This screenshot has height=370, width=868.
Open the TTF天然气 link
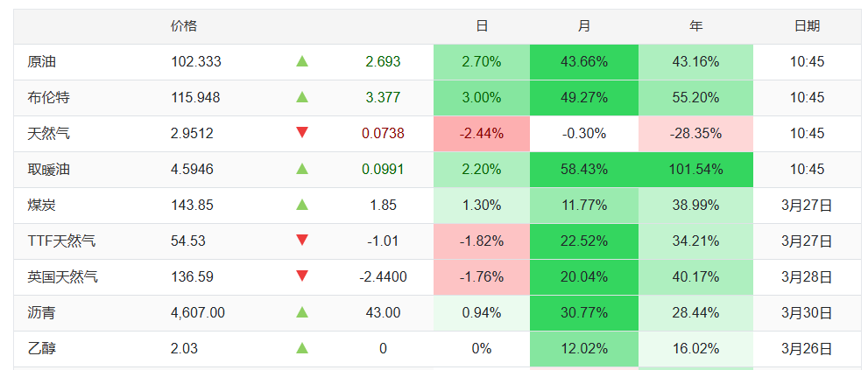[x=62, y=241]
